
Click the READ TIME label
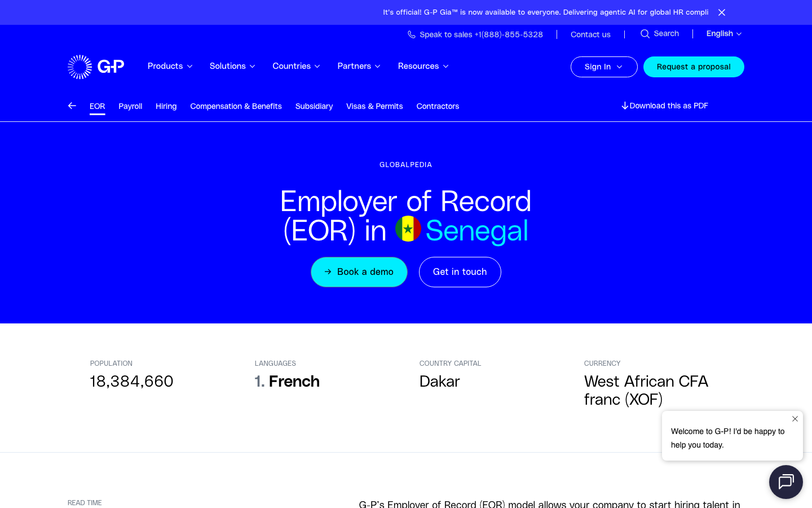point(85,503)
